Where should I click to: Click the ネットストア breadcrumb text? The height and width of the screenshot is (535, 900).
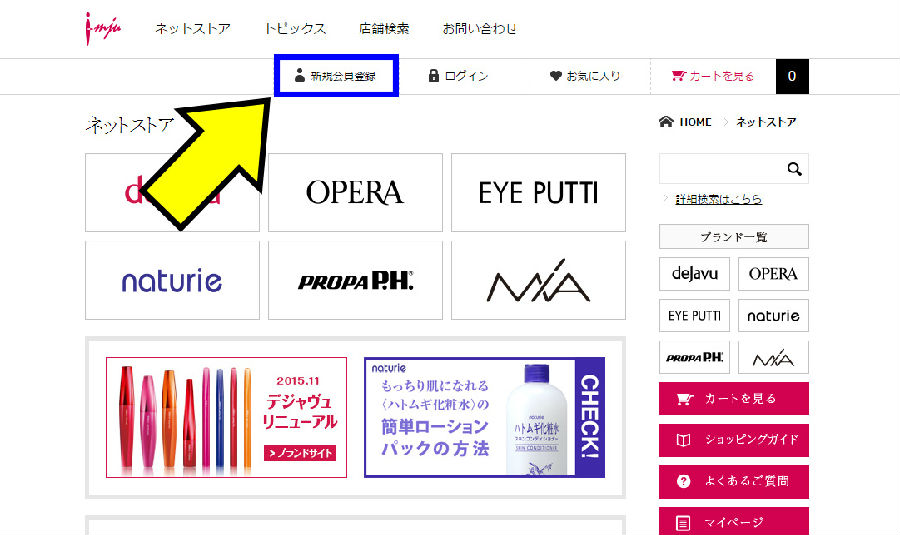[766, 122]
